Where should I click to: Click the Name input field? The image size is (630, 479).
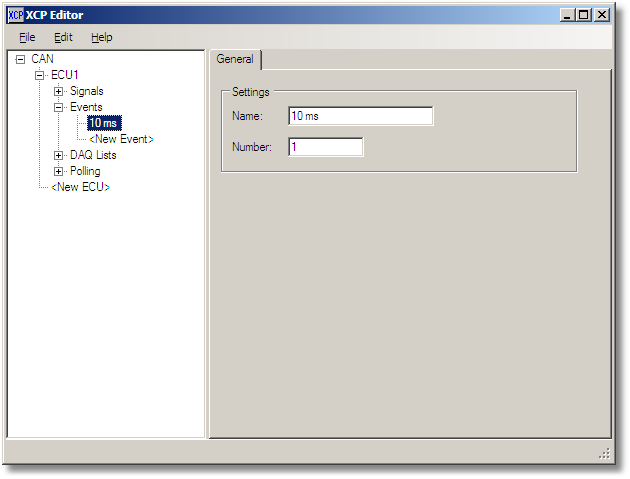[x=360, y=116]
